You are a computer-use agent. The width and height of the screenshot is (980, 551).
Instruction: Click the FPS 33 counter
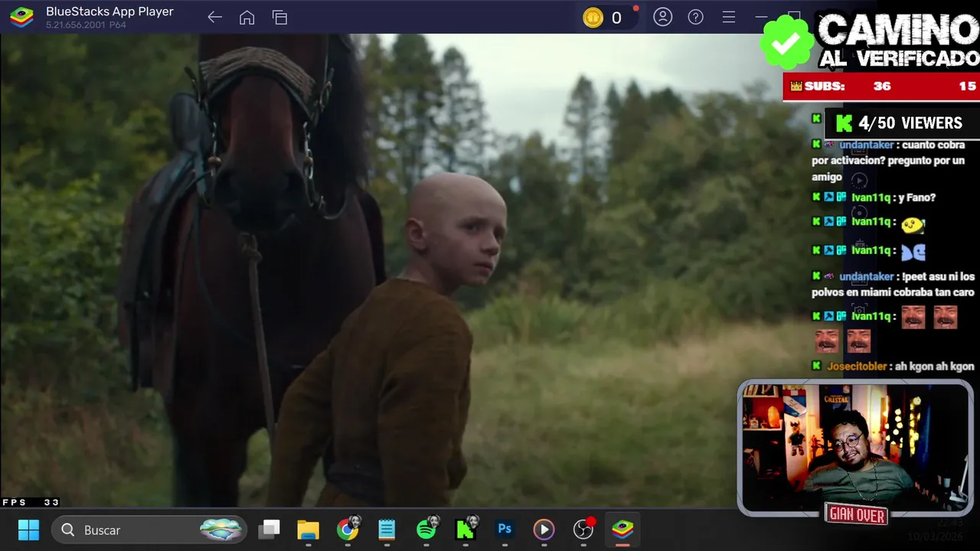[x=31, y=503]
